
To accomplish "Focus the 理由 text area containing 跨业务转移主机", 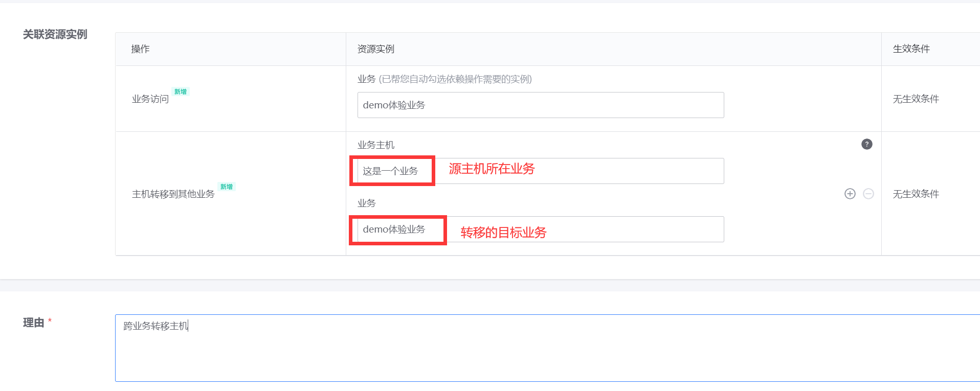I will tap(547, 348).
